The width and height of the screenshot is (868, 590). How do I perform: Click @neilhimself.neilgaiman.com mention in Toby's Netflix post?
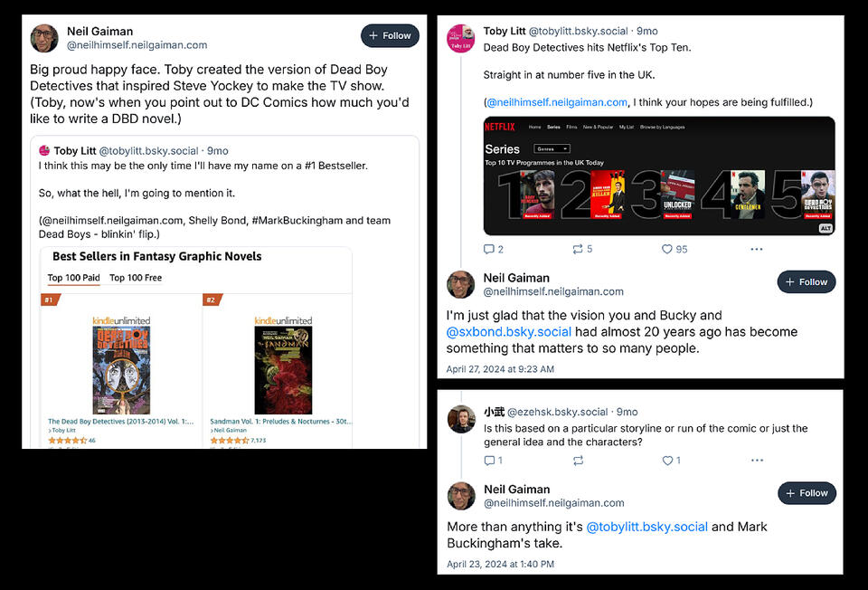click(557, 102)
